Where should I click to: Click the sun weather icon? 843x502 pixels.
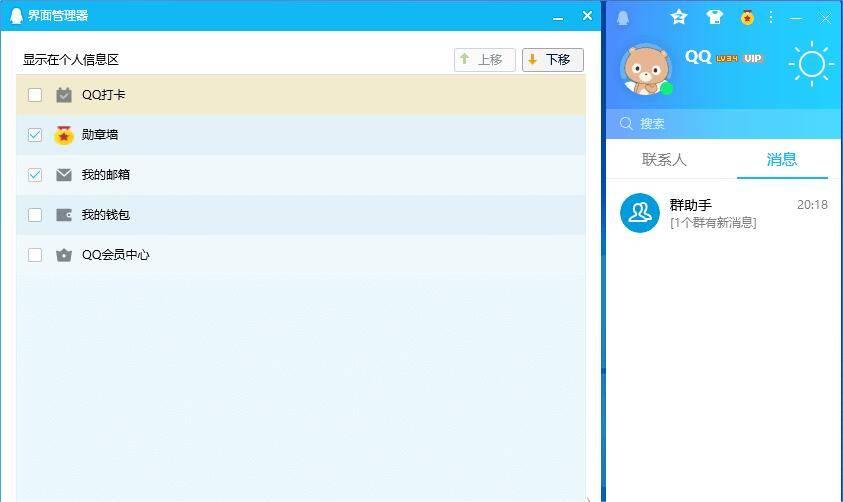point(811,64)
